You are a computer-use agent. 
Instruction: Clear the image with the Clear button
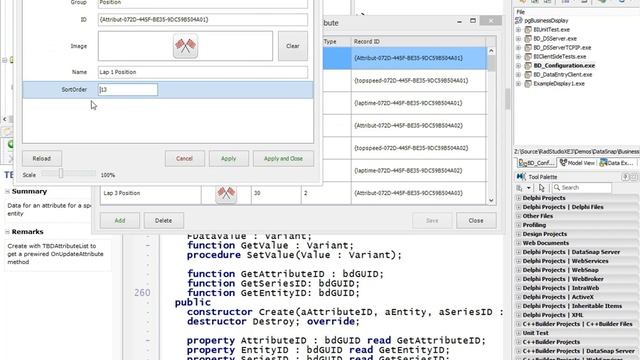coord(293,46)
